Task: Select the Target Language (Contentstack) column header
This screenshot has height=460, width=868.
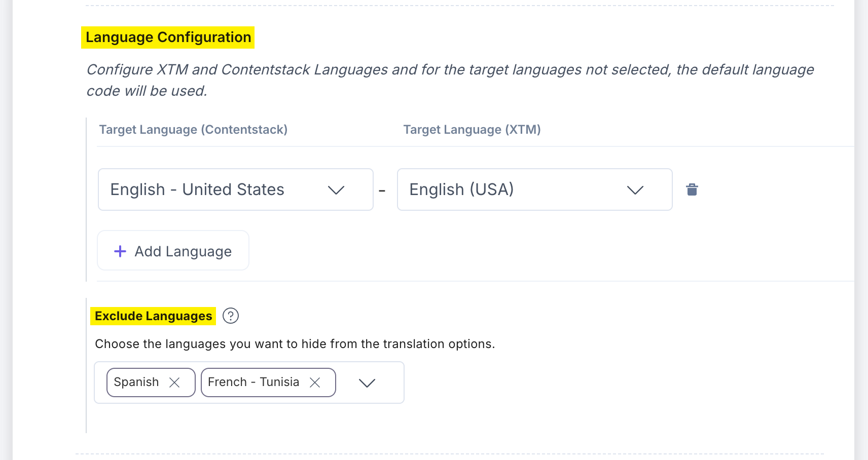Action: click(193, 130)
